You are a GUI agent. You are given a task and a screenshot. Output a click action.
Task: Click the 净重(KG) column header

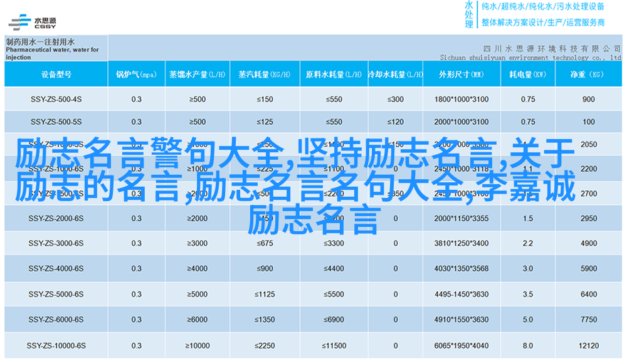pos(587,75)
